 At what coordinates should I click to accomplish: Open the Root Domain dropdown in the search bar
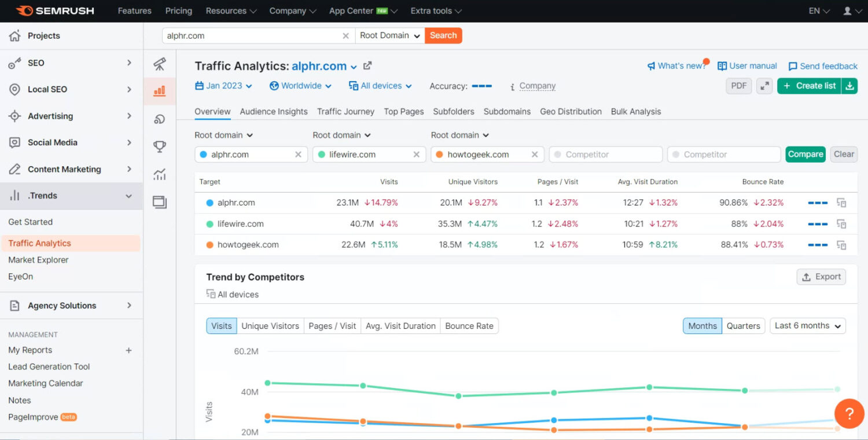tap(389, 35)
